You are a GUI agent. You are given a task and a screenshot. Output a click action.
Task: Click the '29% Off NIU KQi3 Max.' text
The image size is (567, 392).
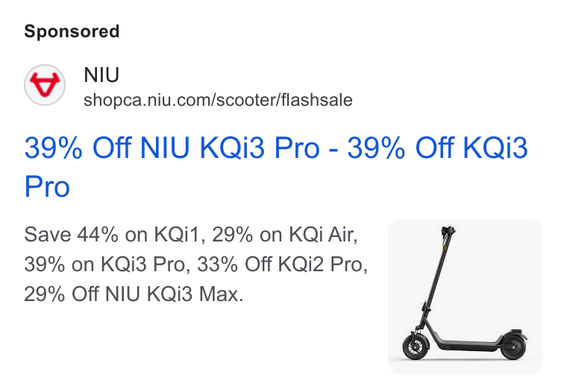click(134, 294)
